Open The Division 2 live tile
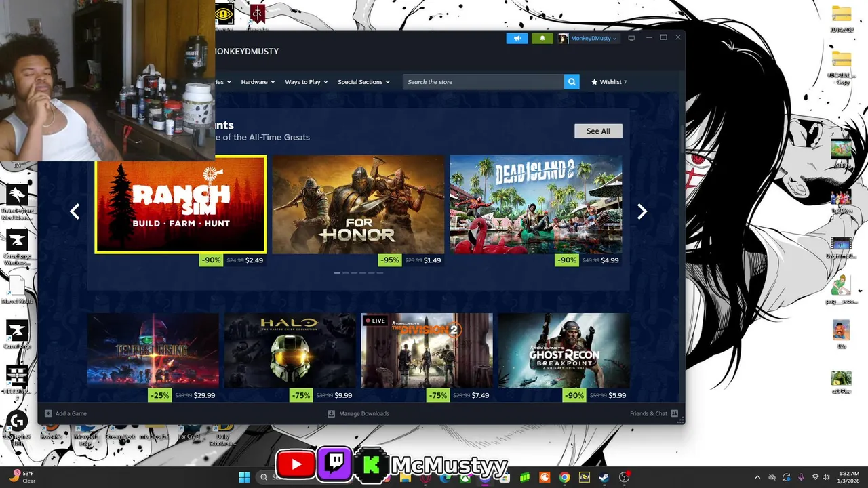868x488 pixels. click(427, 350)
